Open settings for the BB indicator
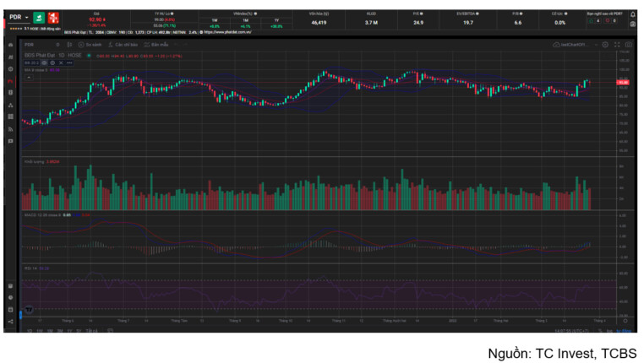The width and height of the screenshot is (644, 363). [52, 62]
